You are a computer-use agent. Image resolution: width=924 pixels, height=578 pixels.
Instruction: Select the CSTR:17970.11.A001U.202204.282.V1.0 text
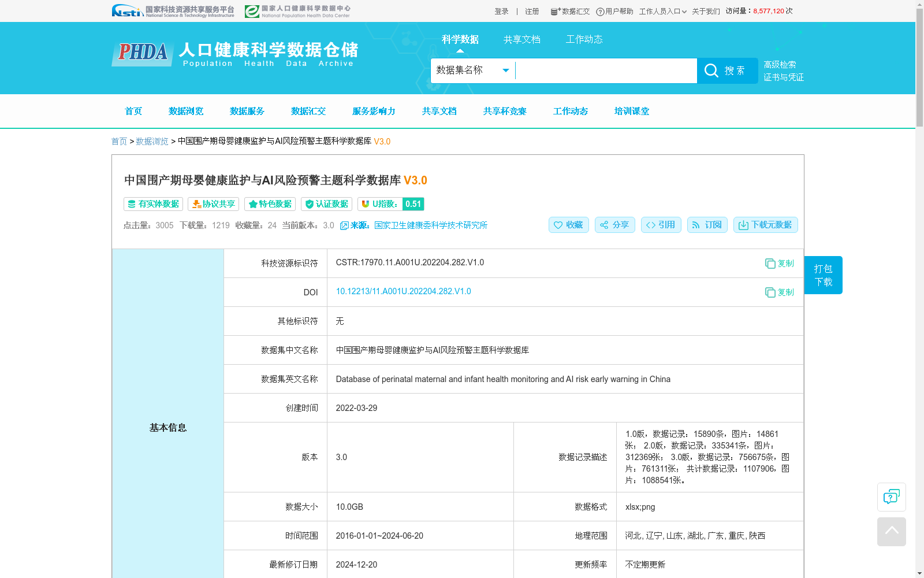point(410,262)
